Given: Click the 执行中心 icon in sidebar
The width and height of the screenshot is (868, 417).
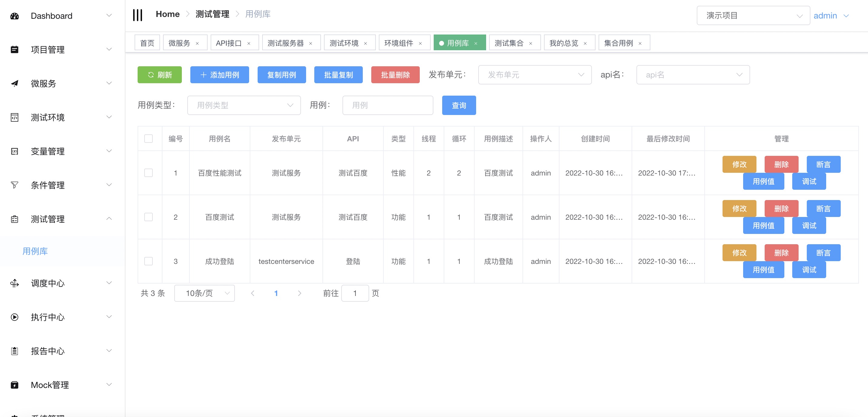Looking at the screenshot, I should click(x=15, y=317).
